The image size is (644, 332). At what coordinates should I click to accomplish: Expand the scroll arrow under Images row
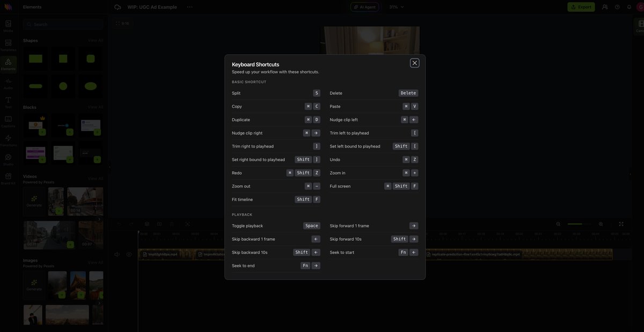99,303
